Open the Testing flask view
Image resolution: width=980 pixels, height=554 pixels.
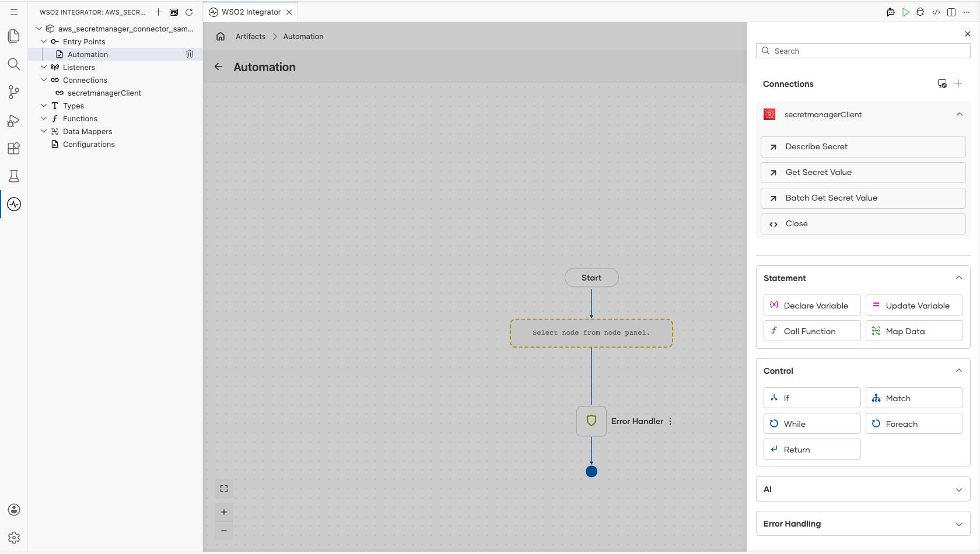click(x=14, y=176)
